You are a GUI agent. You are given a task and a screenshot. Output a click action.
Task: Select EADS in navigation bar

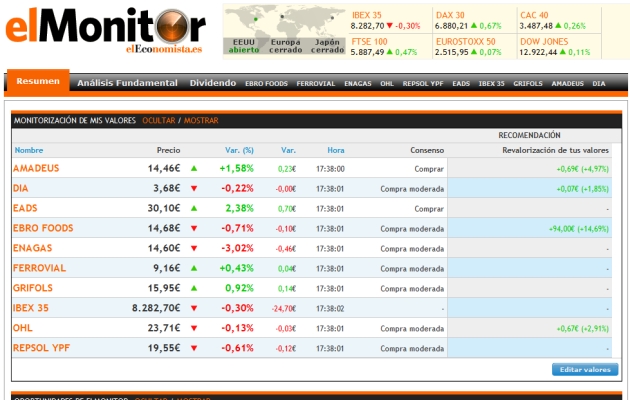[461, 84]
